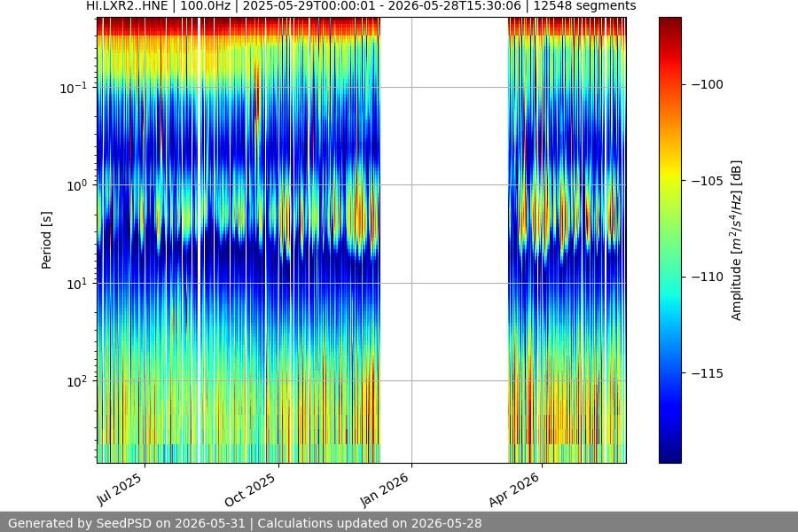Click the 10¹ period tick label
798x532 pixels.
coord(76,284)
